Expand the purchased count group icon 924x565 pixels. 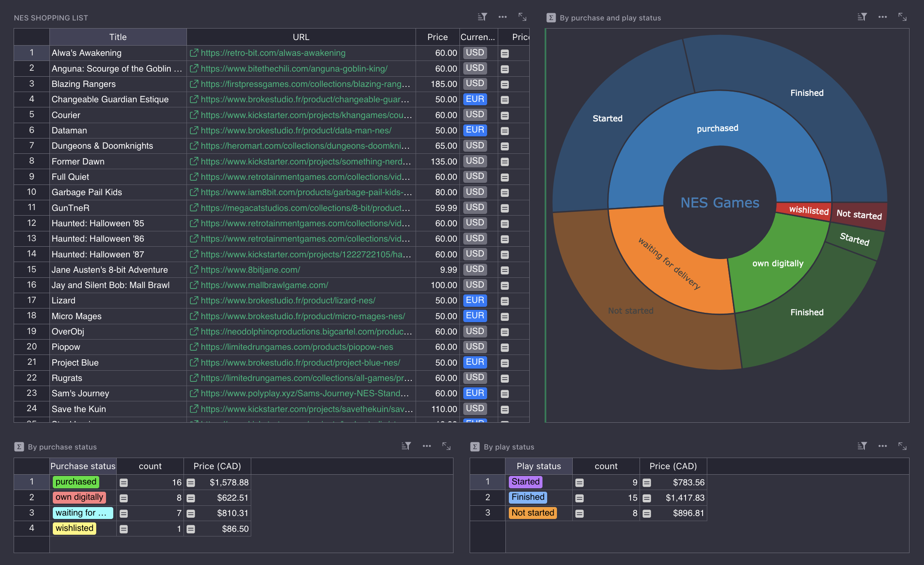tap(123, 483)
